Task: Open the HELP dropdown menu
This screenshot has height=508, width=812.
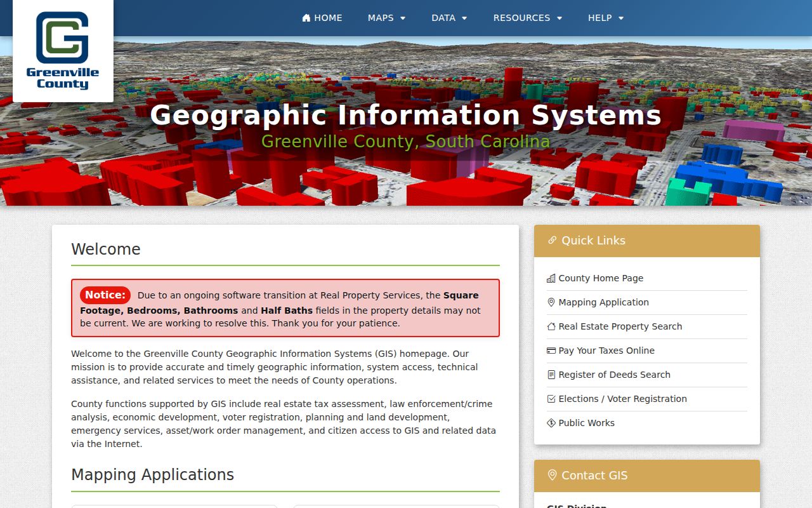Action: (x=606, y=18)
